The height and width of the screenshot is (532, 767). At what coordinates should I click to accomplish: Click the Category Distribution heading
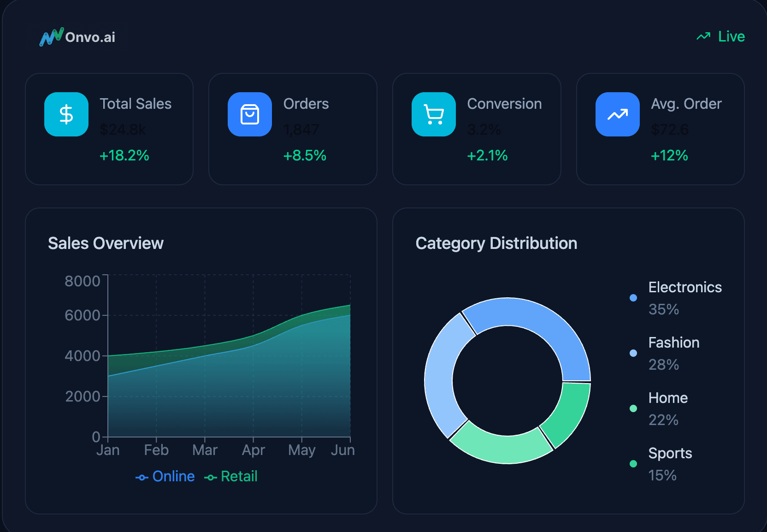tap(496, 243)
